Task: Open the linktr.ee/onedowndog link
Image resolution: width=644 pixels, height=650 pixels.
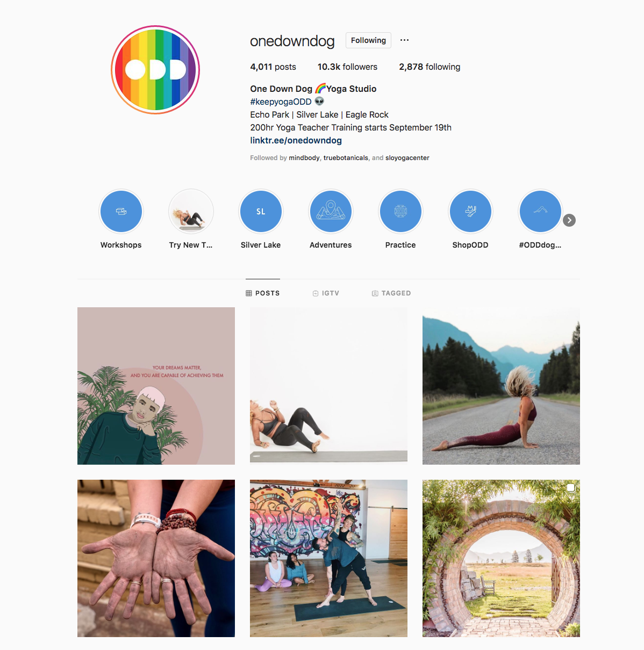Action: pyautogui.click(x=296, y=140)
